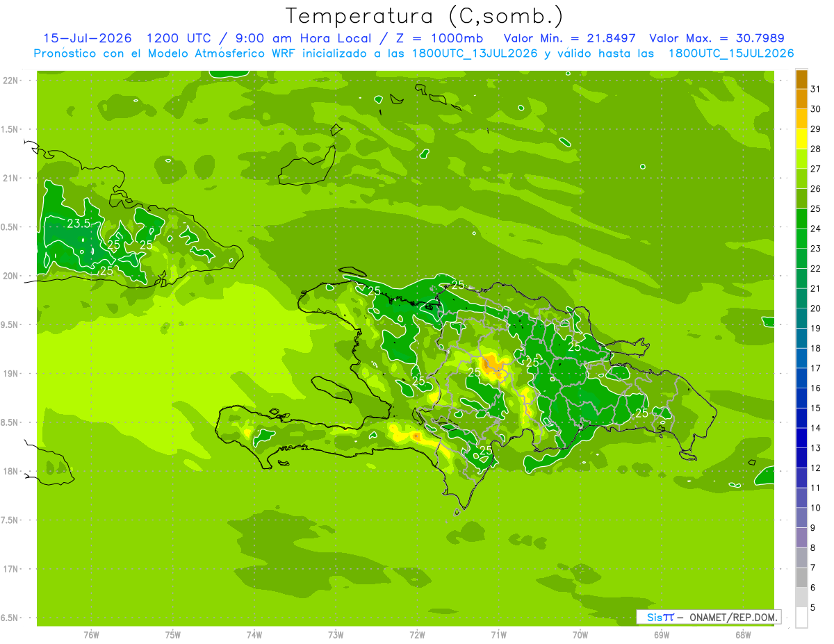Click the "71W" longitude axis label
Image resolution: width=834 pixels, height=644 pixels.
tap(499, 634)
